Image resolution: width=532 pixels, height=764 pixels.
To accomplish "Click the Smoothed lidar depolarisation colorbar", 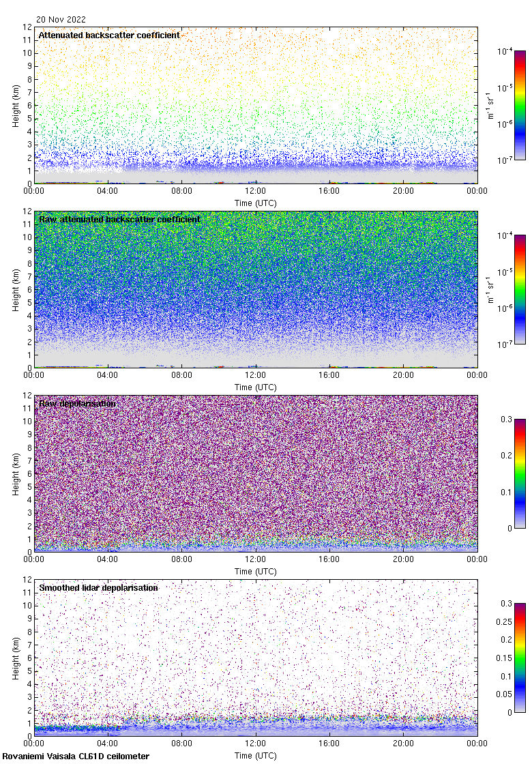I will pos(520,658).
